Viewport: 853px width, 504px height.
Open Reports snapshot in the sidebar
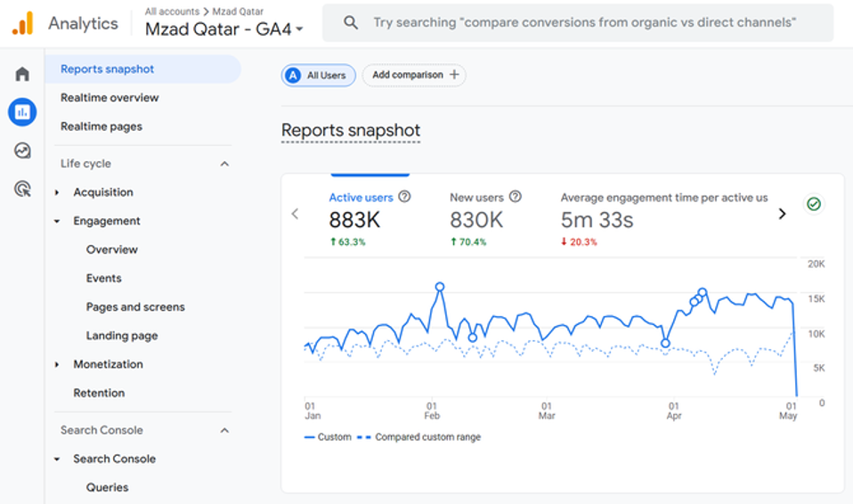click(x=142, y=69)
